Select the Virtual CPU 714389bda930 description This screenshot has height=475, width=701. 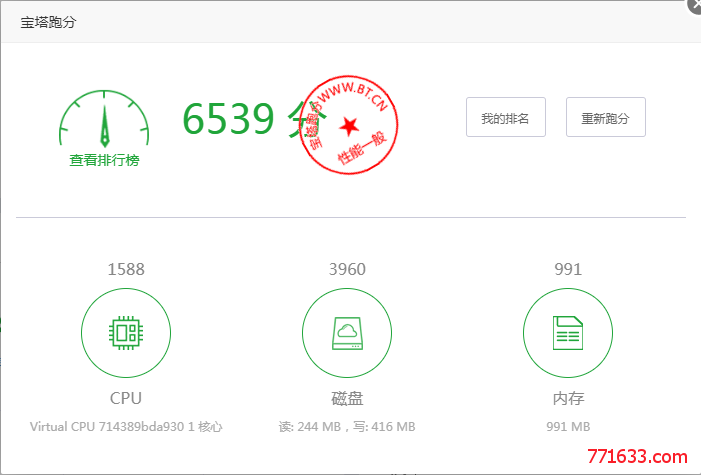126,427
